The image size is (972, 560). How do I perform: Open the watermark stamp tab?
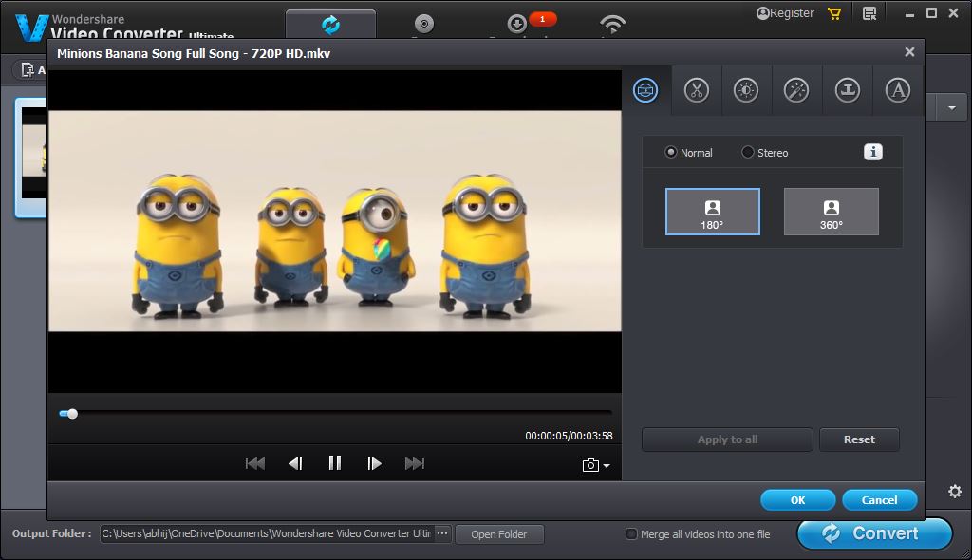[847, 90]
